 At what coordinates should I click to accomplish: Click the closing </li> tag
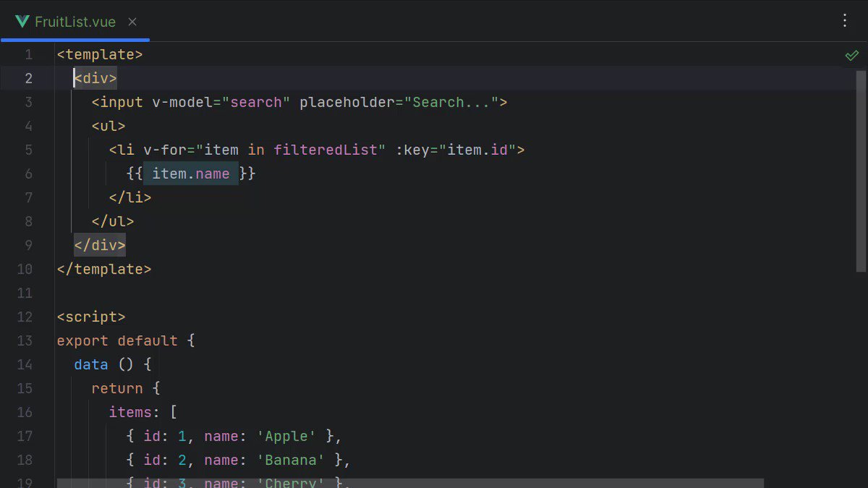coord(130,198)
